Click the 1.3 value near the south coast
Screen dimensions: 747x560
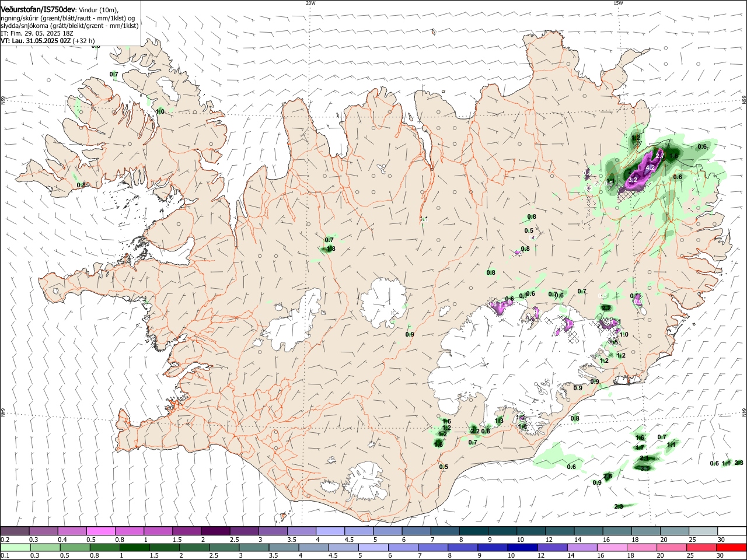tap(499, 421)
